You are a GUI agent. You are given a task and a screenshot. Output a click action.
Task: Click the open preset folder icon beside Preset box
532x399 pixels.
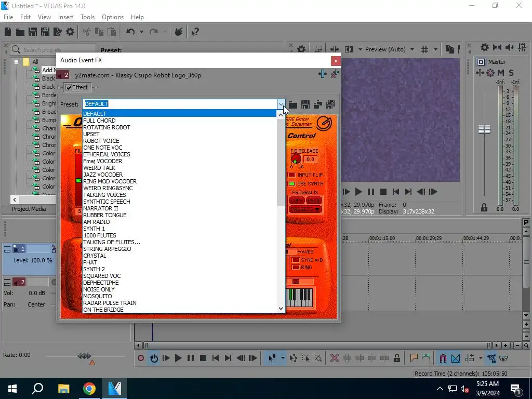[x=293, y=104]
